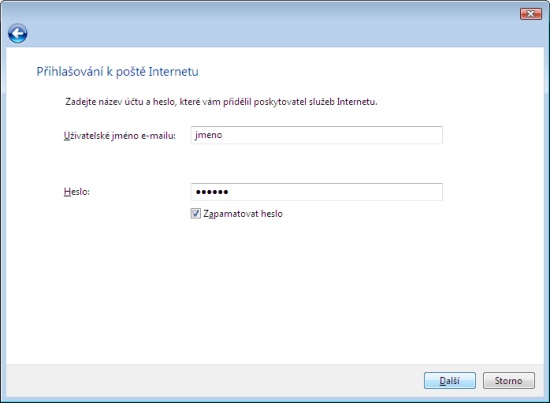Click the Další button
550x403 pixels.
(450, 381)
